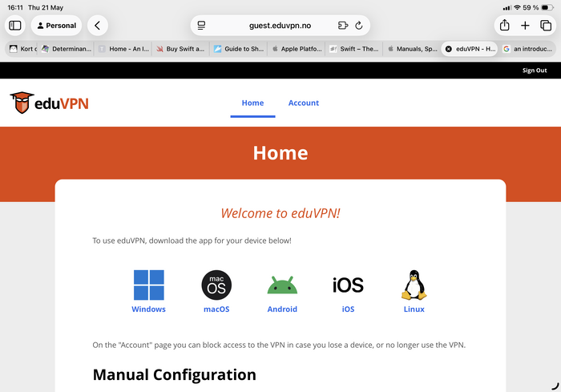The image size is (561, 392).
Task: Open a new tab with plus
Action: [x=525, y=26]
